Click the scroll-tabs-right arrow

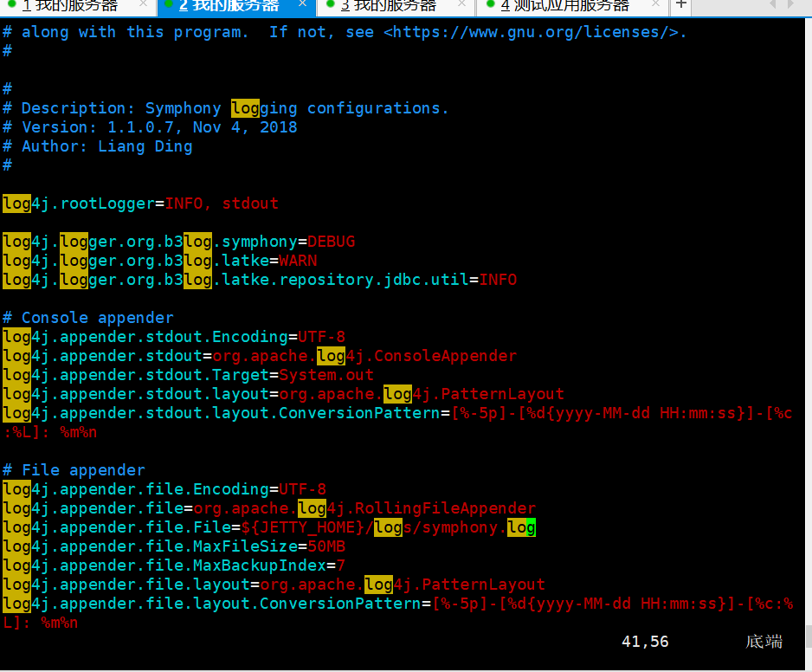coord(790,4)
